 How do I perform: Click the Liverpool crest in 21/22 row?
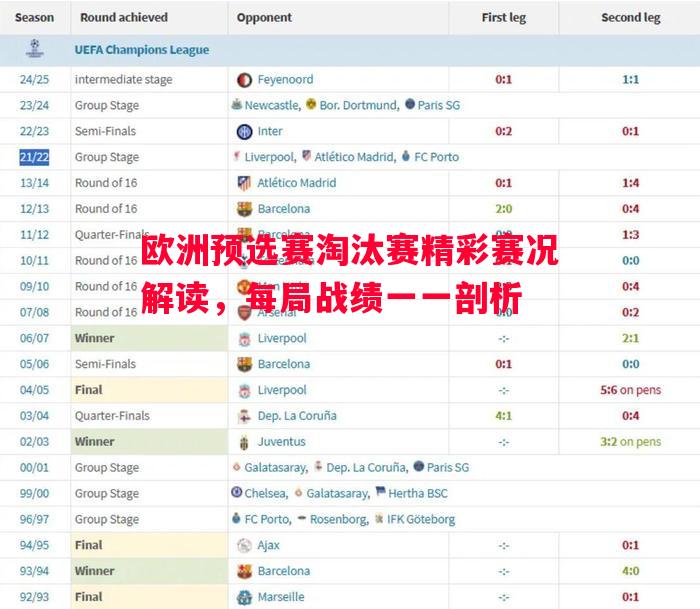click(x=237, y=156)
